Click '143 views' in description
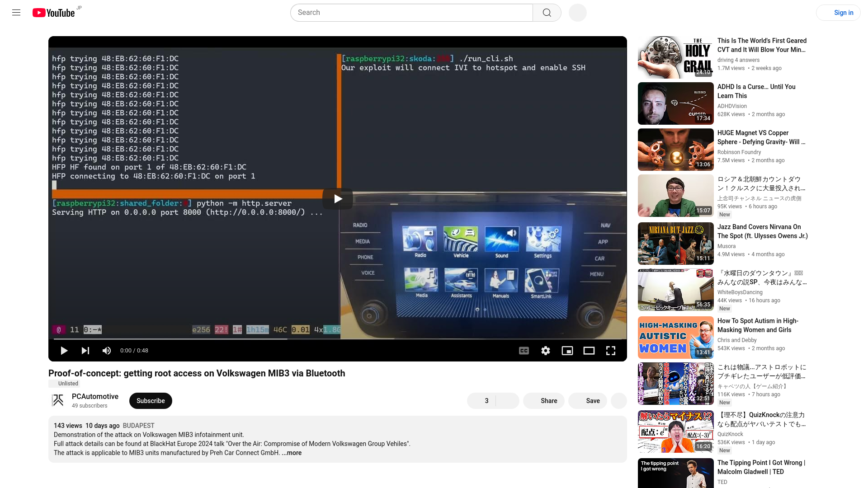Image resolution: width=868 pixels, height=488 pixels. (x=68, y=426)
